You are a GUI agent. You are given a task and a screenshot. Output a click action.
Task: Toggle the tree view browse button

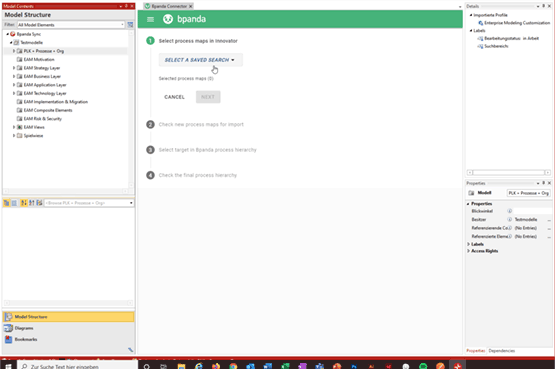coord(6,203)
